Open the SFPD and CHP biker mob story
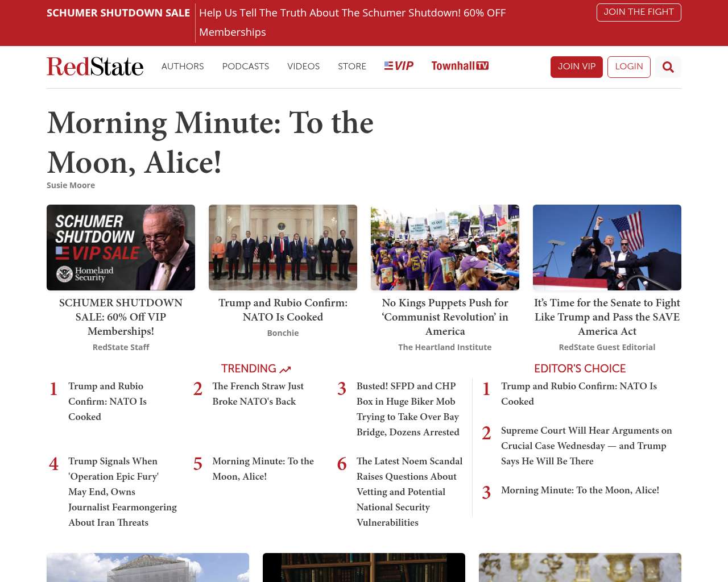Image resolution: width=728 pixels, height=582 pixels. (x=407, y=409)
